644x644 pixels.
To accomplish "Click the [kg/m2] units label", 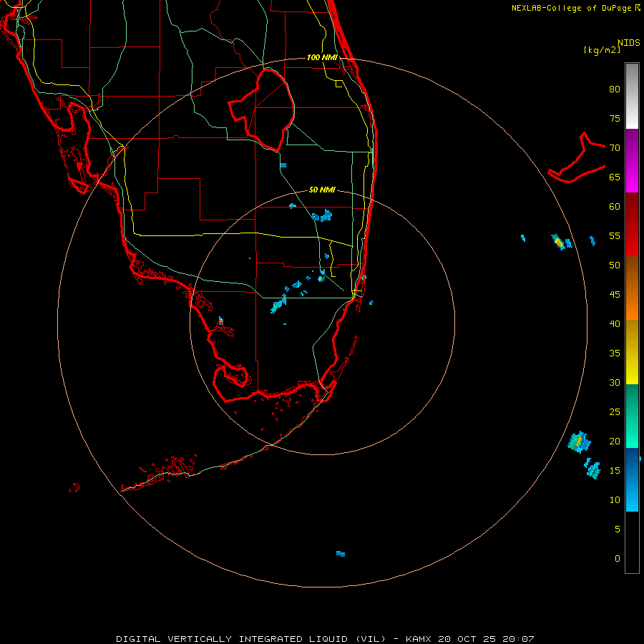I will 602,50.
